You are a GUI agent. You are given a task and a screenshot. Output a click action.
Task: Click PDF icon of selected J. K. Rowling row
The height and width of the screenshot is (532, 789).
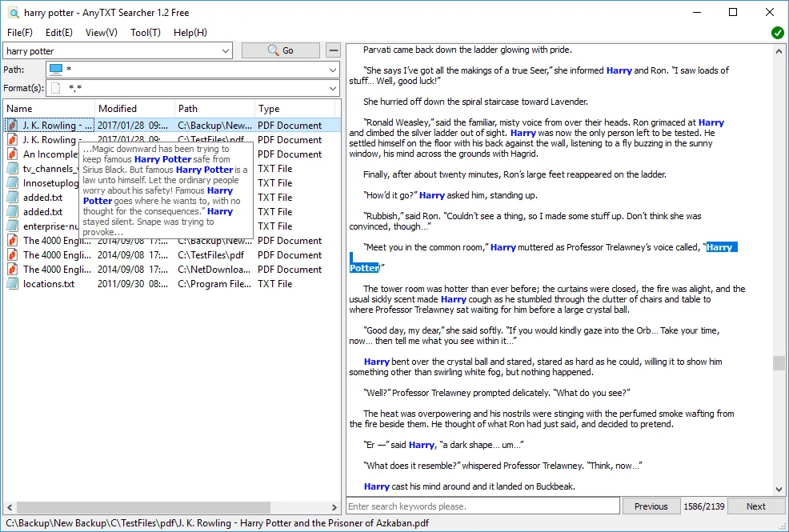pyautogui.click(x=13, y=126)
